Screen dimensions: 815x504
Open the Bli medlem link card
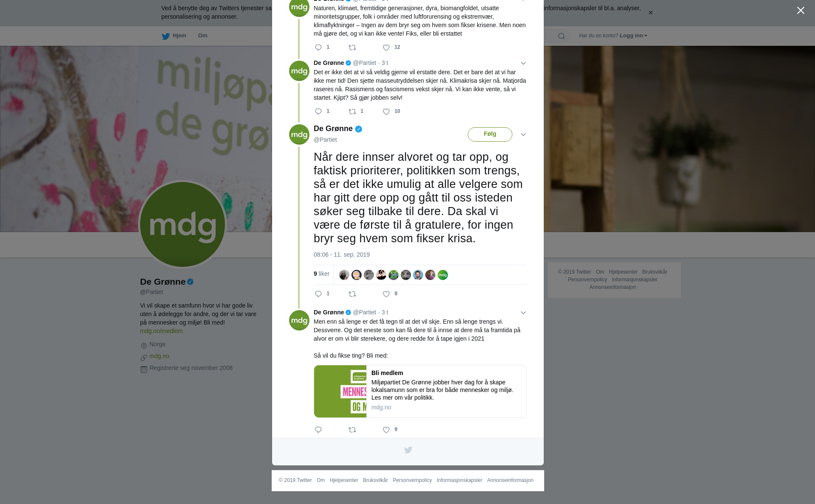420,391
